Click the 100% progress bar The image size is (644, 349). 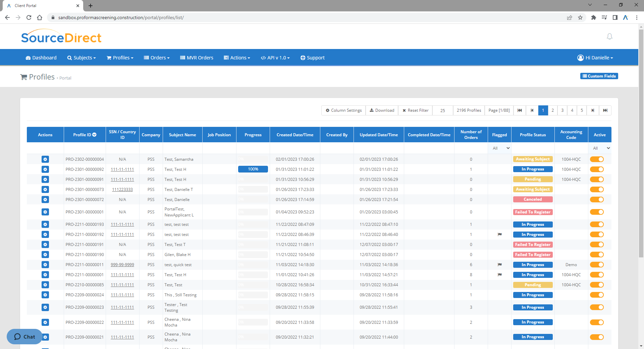253,169
